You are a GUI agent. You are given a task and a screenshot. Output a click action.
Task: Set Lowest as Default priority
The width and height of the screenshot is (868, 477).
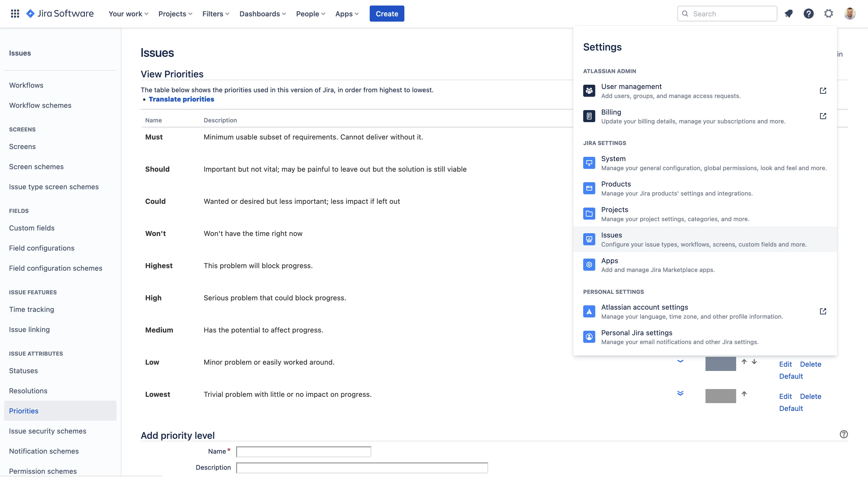[x=791, y=408]
